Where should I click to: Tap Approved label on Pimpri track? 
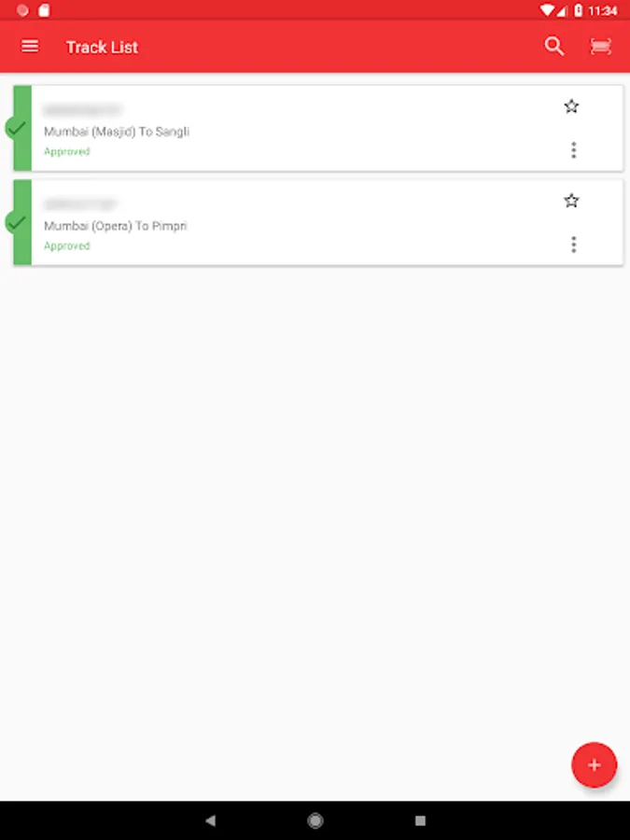[66, 245]
